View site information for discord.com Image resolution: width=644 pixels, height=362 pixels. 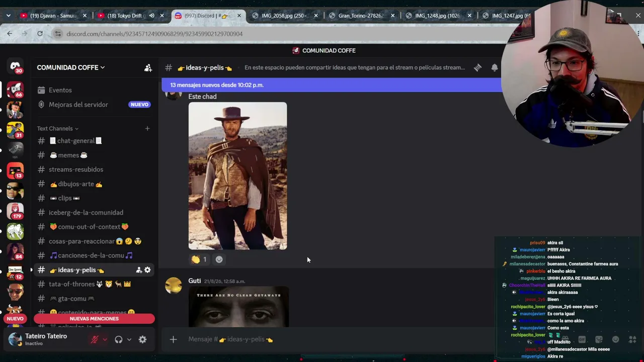[58, 34]
